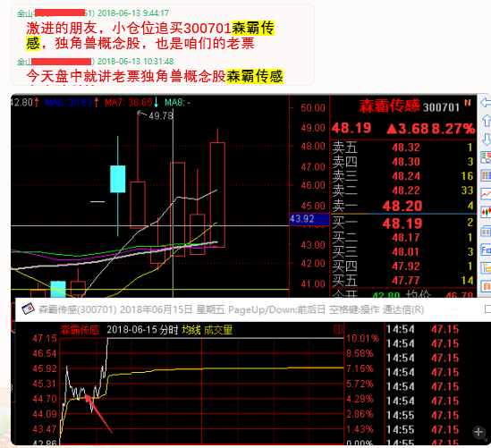491x448 pixels.
Task: Open the news and info panel icon
Action: [486, 232]
